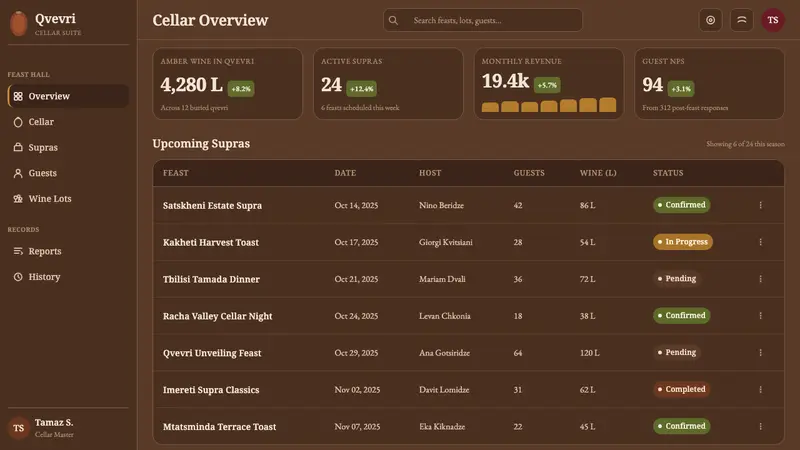The height and width of the screenshot is (450, 800).
Task: Navigate to Supras
Action: pyautogui.click(x=68, y=147)
